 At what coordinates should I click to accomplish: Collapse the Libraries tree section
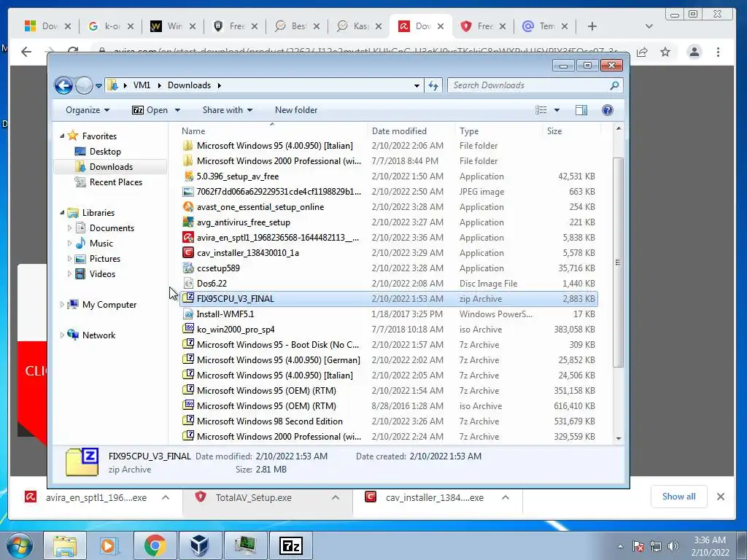point(62,213)
